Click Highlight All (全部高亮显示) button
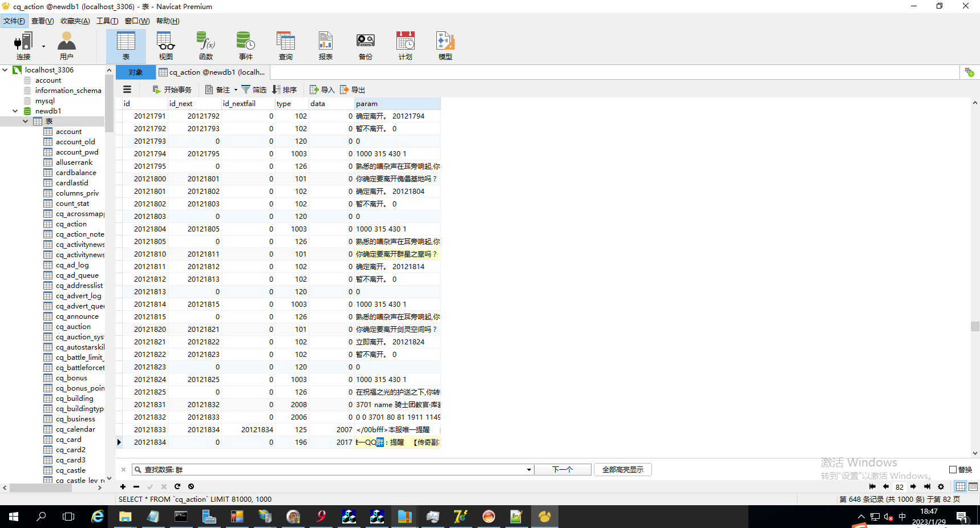980x528 pixels. [623, 470]
